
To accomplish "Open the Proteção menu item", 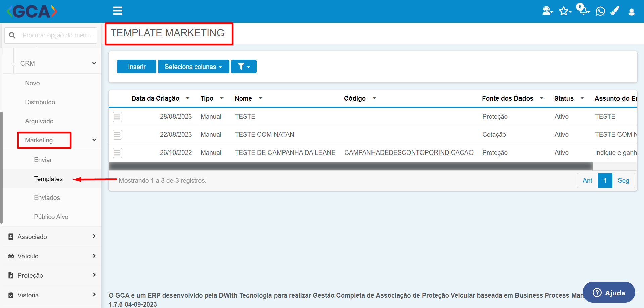I will [30, 275].
